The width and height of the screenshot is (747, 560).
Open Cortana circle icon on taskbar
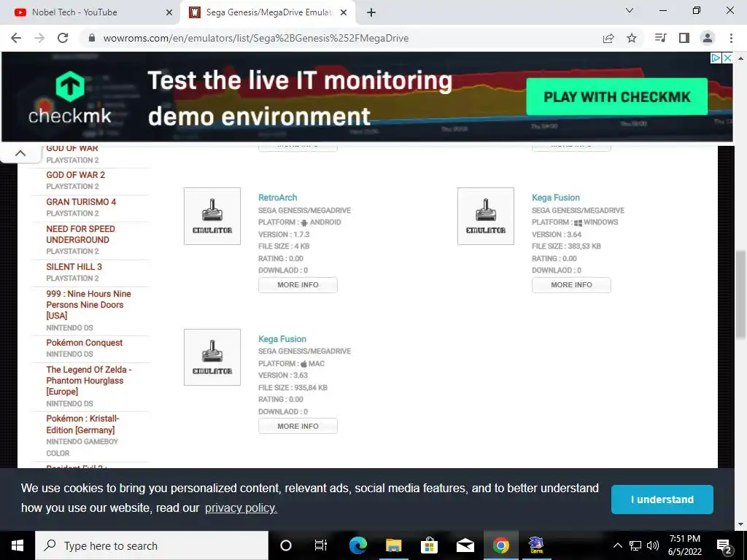click(286, 545)
